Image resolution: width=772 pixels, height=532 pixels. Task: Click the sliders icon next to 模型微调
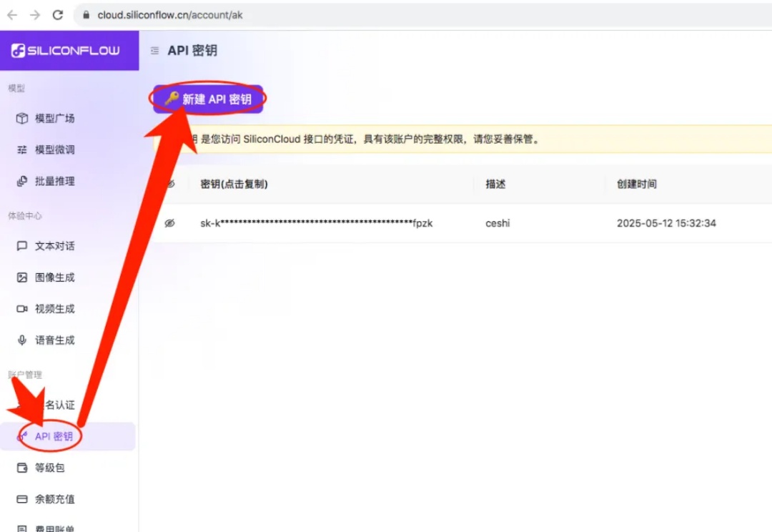click(x=21, y=149)
